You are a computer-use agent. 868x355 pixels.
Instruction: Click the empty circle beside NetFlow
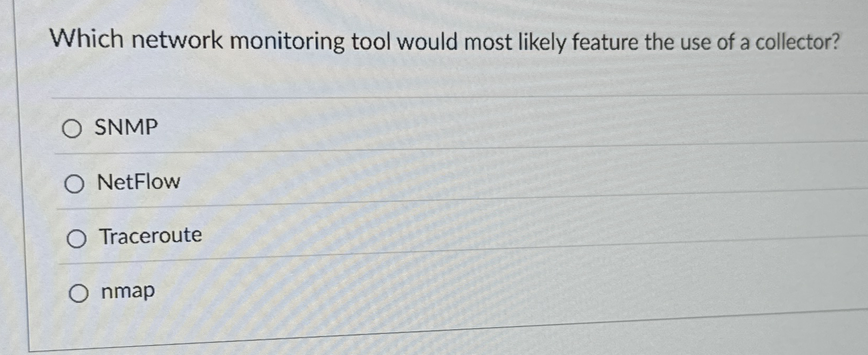point(75,184)
